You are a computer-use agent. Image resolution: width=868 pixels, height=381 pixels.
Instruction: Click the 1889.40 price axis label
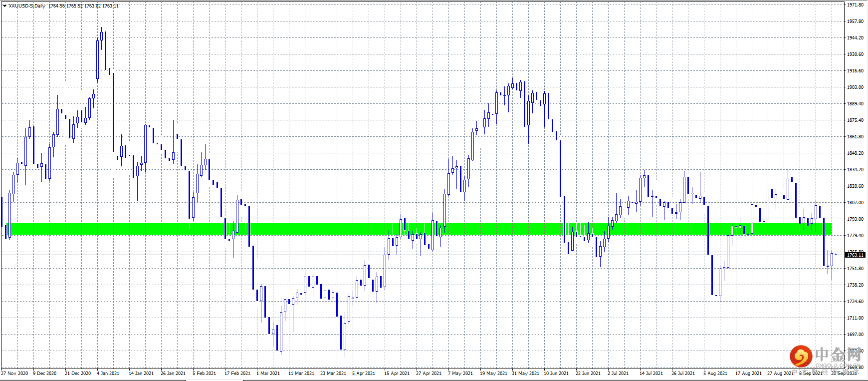pyautogui.click(x=855, y=104)
